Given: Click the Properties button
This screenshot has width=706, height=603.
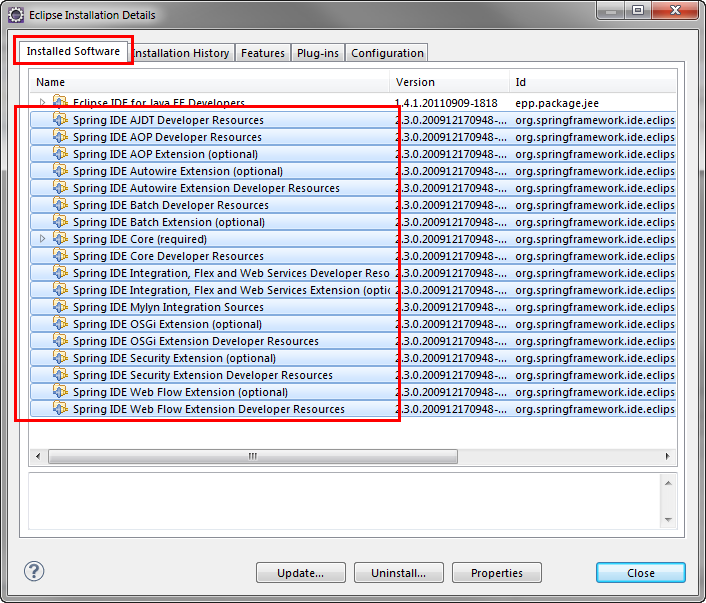Looking at the screenshot, I should tap(497, 573).
